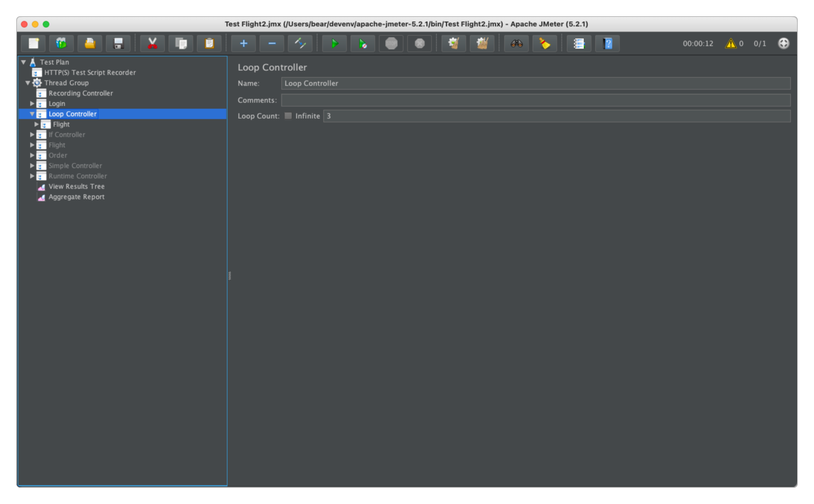Click the Paste clipboard icon

tap(209, 44)
